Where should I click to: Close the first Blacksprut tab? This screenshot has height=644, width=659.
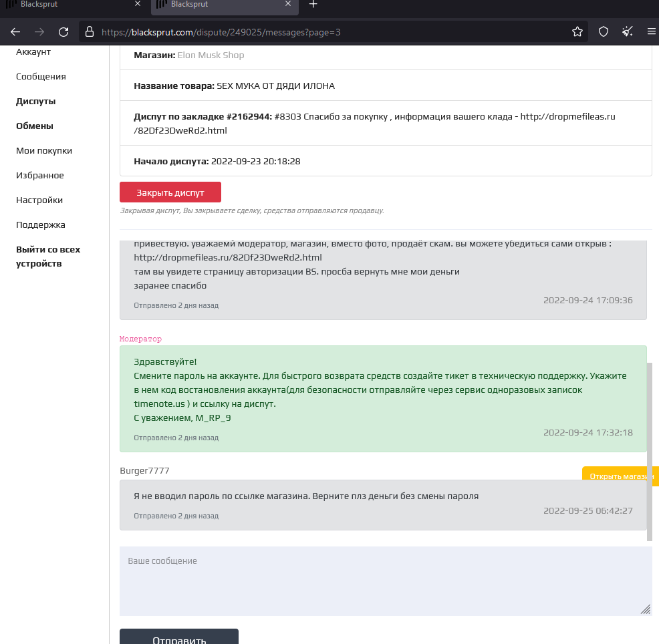point(138,4)
